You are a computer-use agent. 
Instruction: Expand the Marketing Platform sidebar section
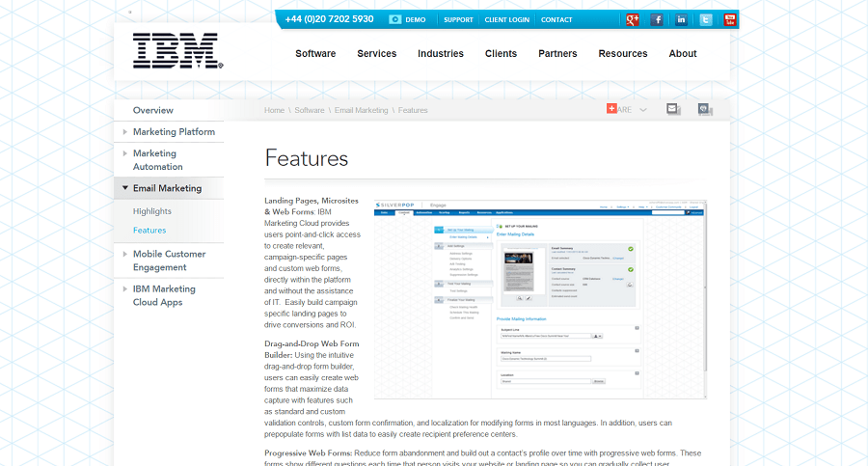click(125, 132)
